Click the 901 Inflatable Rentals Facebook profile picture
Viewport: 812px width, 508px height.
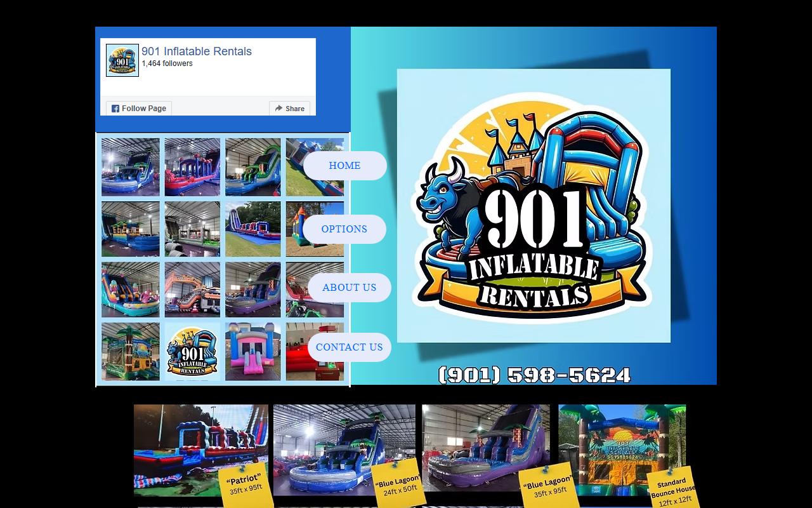pyautogui.click(x=122, y=60)
